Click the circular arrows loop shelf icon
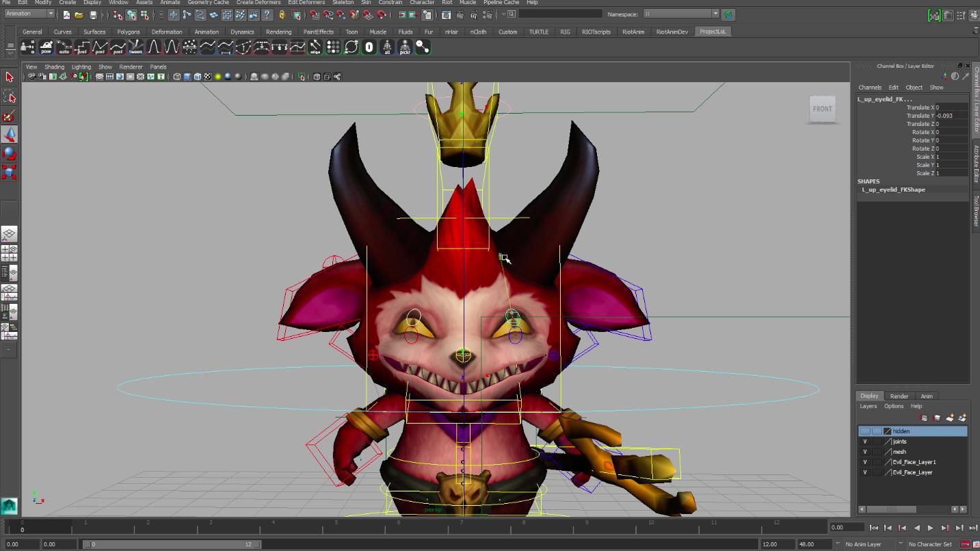 (x=352, y=47)
